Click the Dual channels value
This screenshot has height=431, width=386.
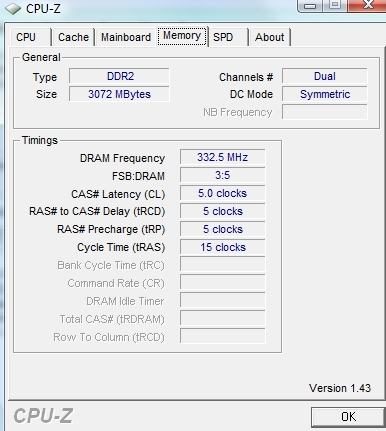325,76
